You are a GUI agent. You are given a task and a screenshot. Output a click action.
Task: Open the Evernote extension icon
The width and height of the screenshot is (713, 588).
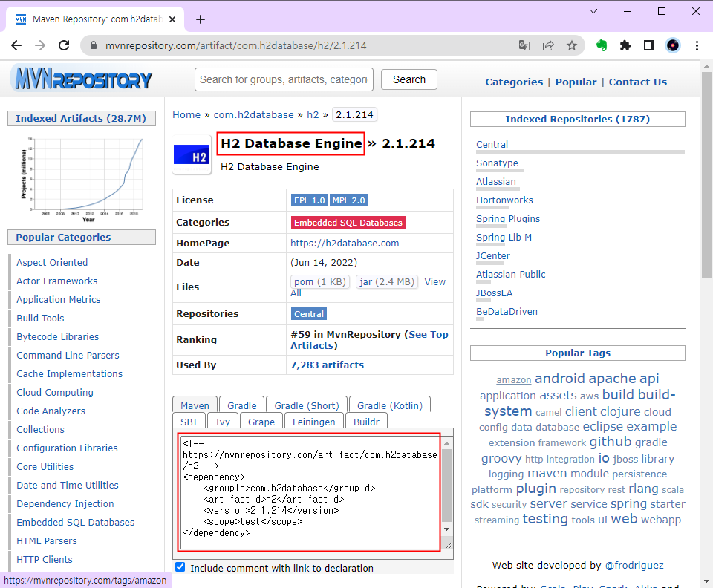click(602, 45)
